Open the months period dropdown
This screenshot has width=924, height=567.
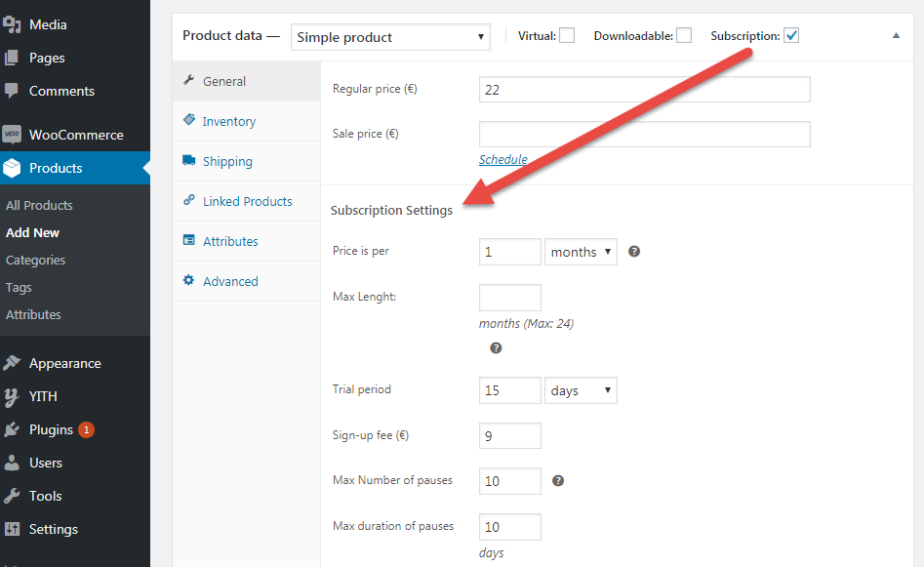(581, 252)
